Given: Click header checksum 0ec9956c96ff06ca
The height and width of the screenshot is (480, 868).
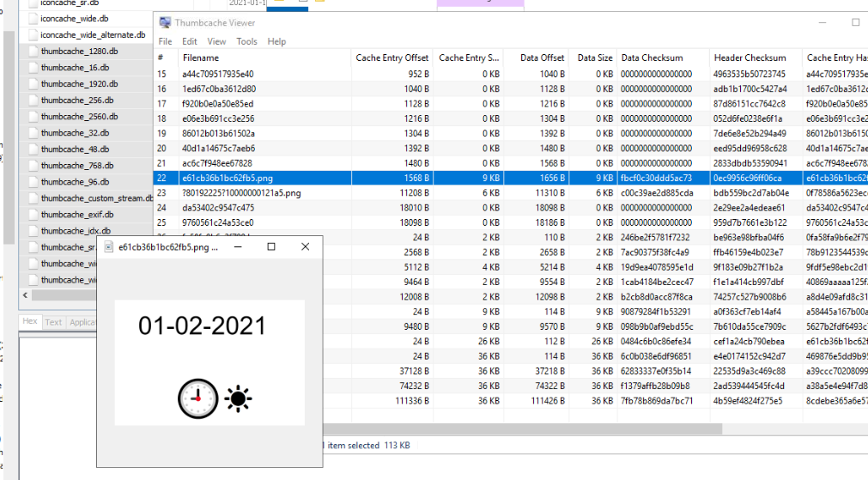Looking at the screenshot, I should tap(747, 178).
